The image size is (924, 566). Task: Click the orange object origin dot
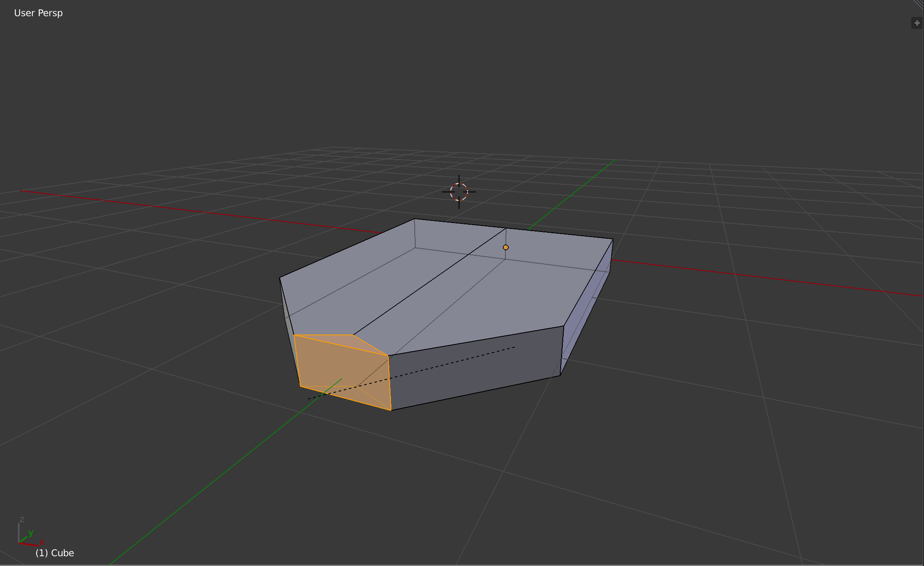point(505,247)
